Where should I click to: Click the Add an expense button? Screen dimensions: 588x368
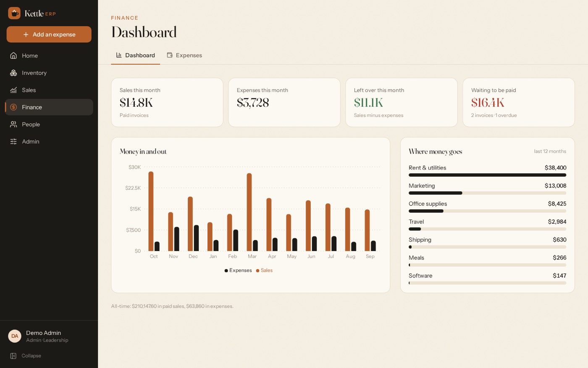pyautogui.click(x=49, y=34)
